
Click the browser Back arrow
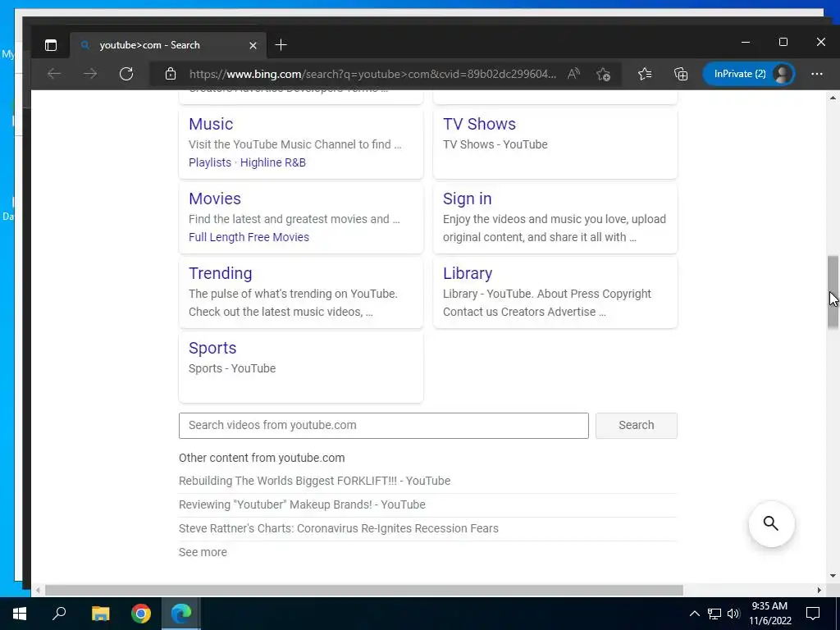(x=54, y=74)
